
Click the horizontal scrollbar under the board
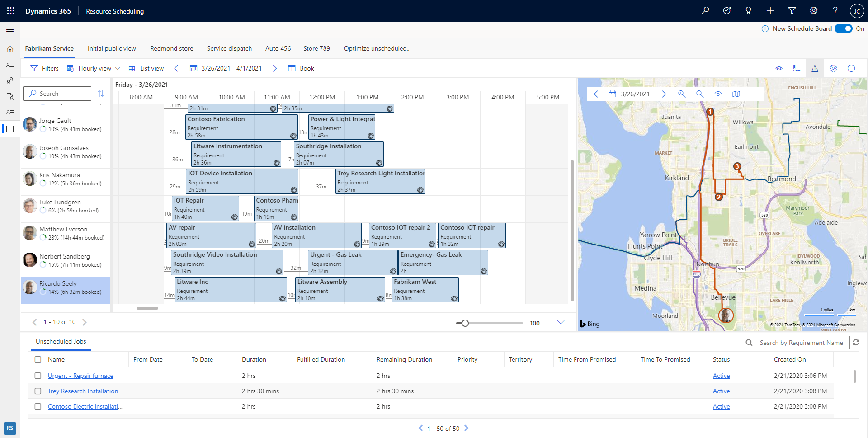click(147, 308)
